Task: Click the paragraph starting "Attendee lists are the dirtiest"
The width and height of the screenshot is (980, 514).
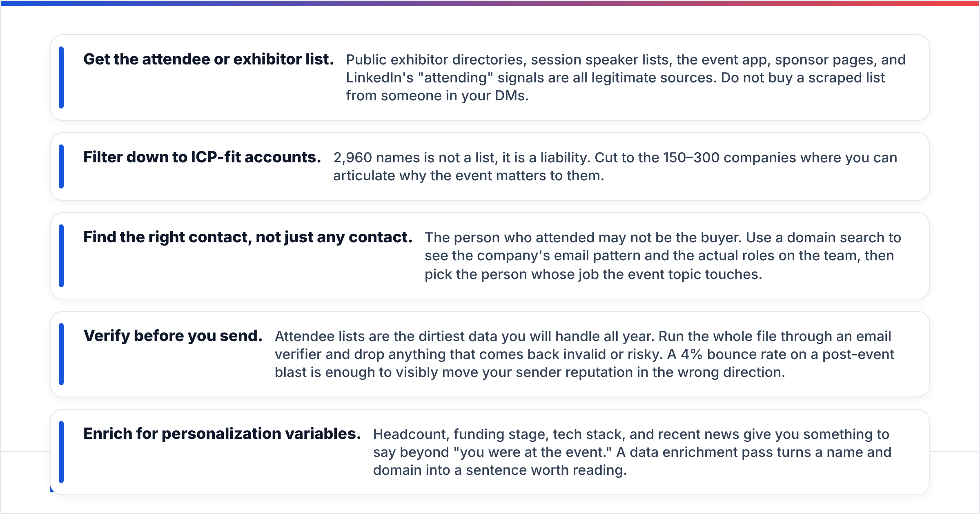Action: pos(584,354)
